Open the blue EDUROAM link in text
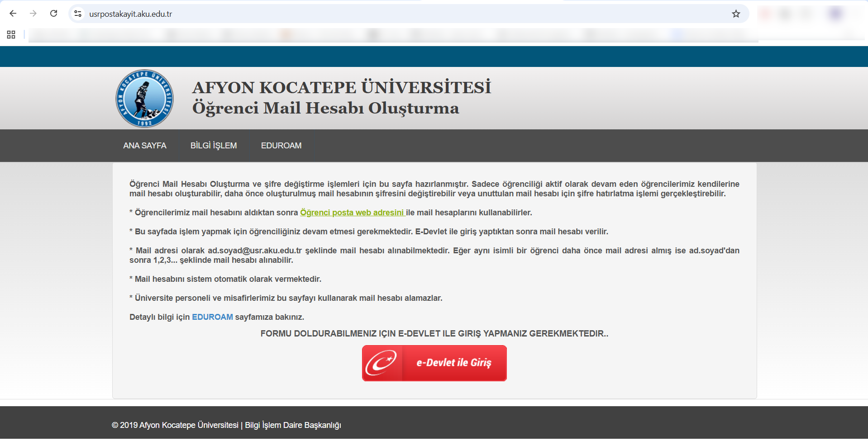This screenshot has width=868, height=446. (x=212, y=317)
